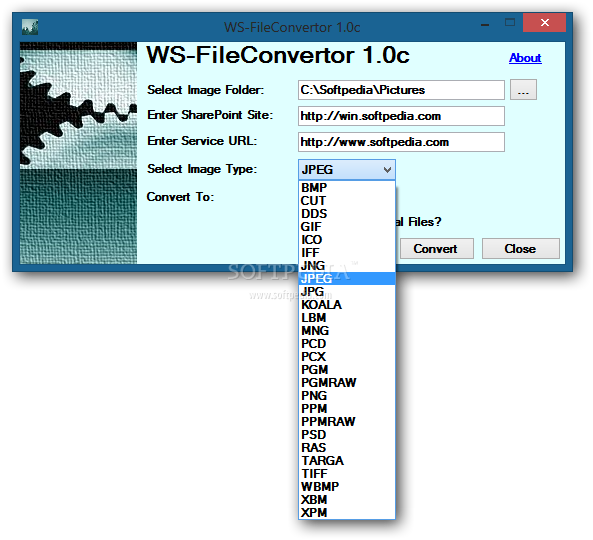Image resolution: width=593 pixels, height=540 pixels.
Task: Pick PGMRAW image type option
Action: (347, 383)
